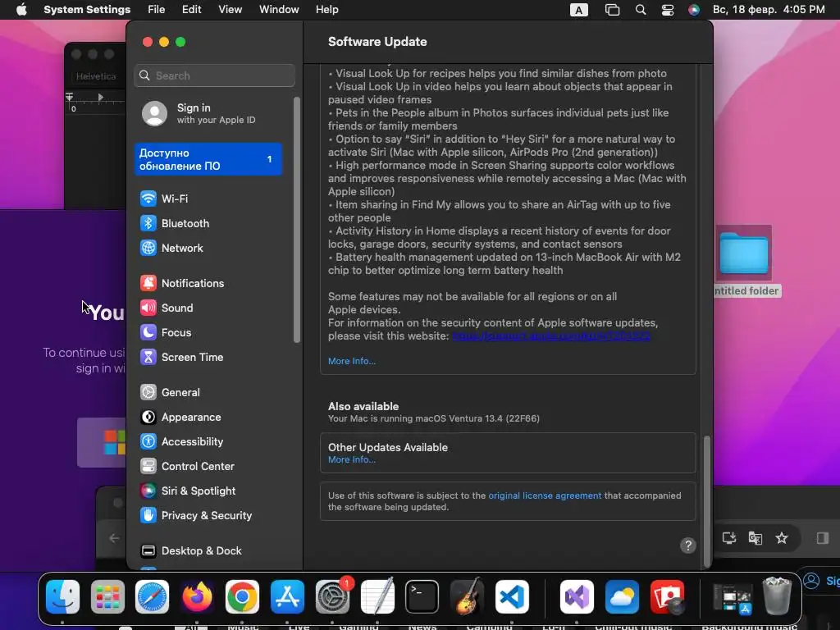Click the Siri icon in menu bar
Viewport: 840px width, 630px height.
point(694,10)
